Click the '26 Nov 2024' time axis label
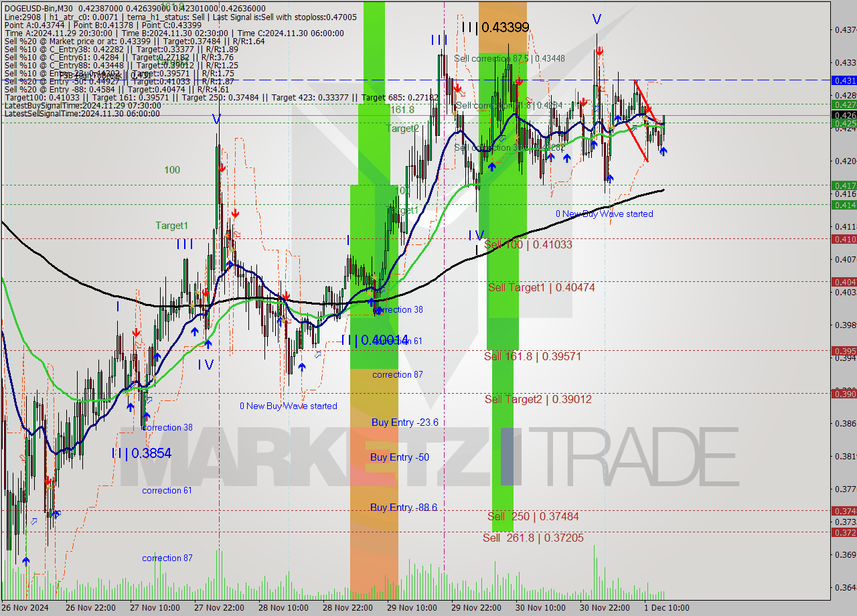The image size is (857, 616). (x=25, y=608)
